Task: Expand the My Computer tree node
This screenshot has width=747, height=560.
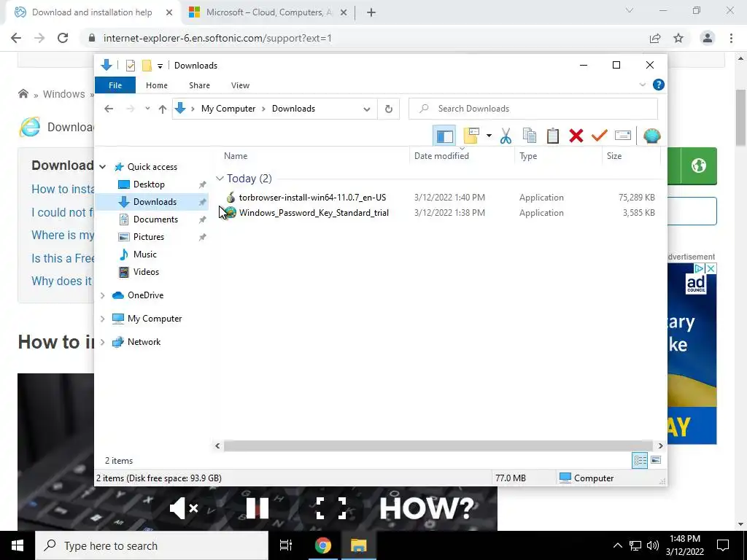Action: tap(102, 319)
